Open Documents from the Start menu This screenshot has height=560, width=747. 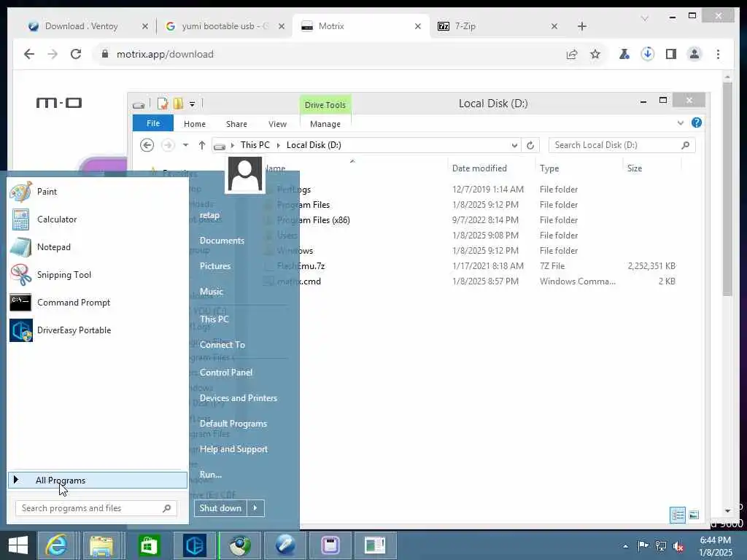pyautogui.click(x=222, y=241)
